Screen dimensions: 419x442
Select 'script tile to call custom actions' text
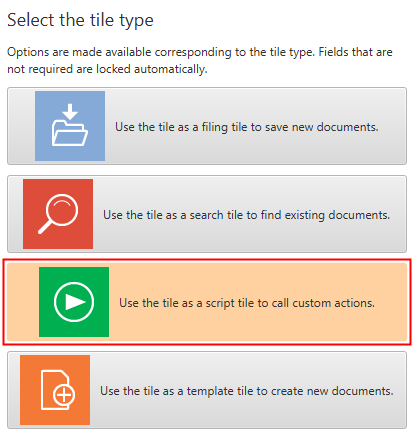click(x=290, y=303)
